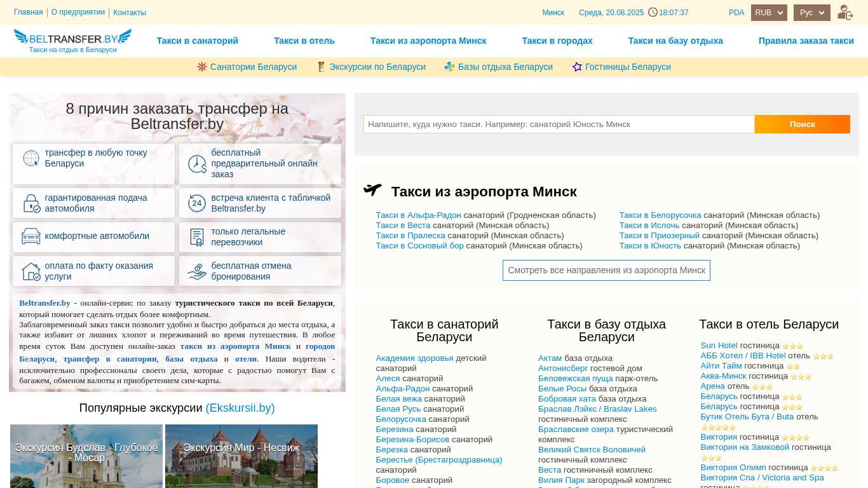The height and width of the screenshot is (488, 868).
Task: Open Такси в Белорусочка link
Action: point(660,215)
